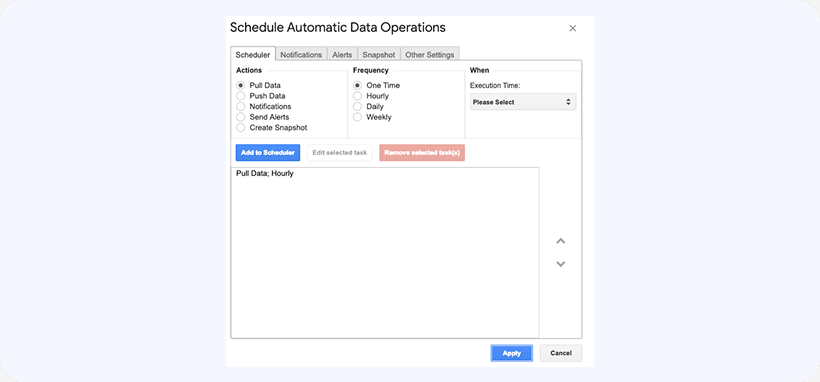Set frequency to Daily

point(358,106)
